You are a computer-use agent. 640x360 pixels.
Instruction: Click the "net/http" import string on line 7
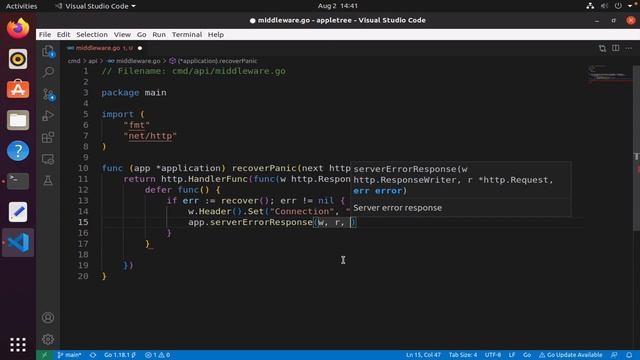coord(150,136)
